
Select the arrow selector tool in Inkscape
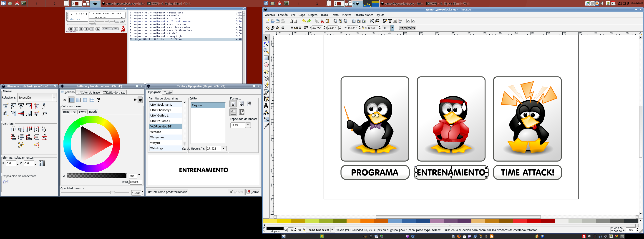tap(266, 38)
